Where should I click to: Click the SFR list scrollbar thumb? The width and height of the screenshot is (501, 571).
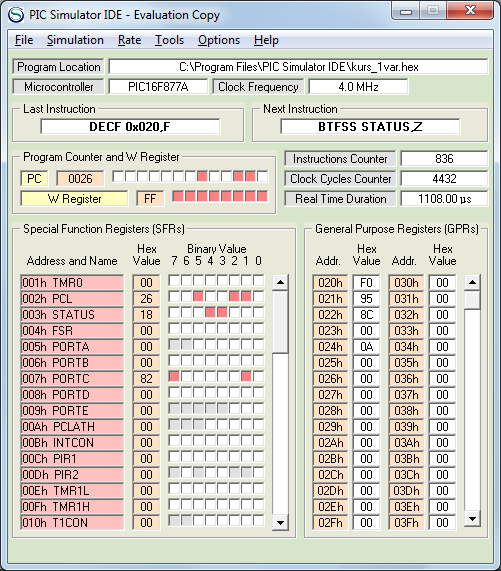point(280,322)
